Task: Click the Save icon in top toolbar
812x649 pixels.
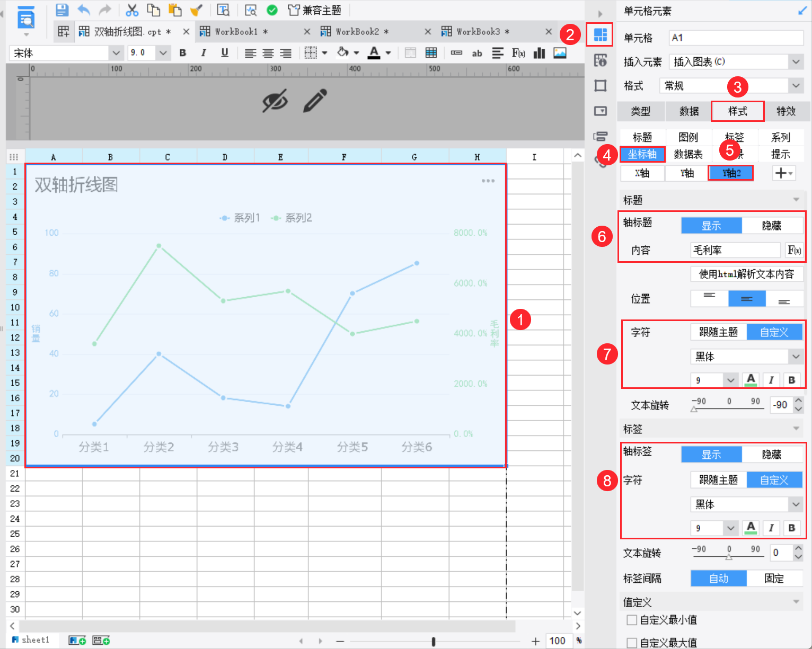Action: (x=62, y=10)
